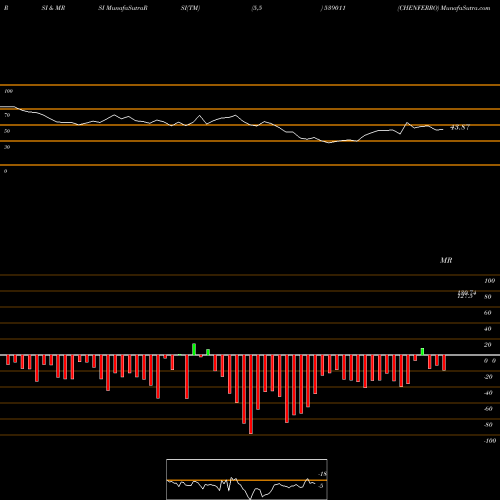Click the MACD axis label -80
Screen dimensions: 500x500
(488, 425)
